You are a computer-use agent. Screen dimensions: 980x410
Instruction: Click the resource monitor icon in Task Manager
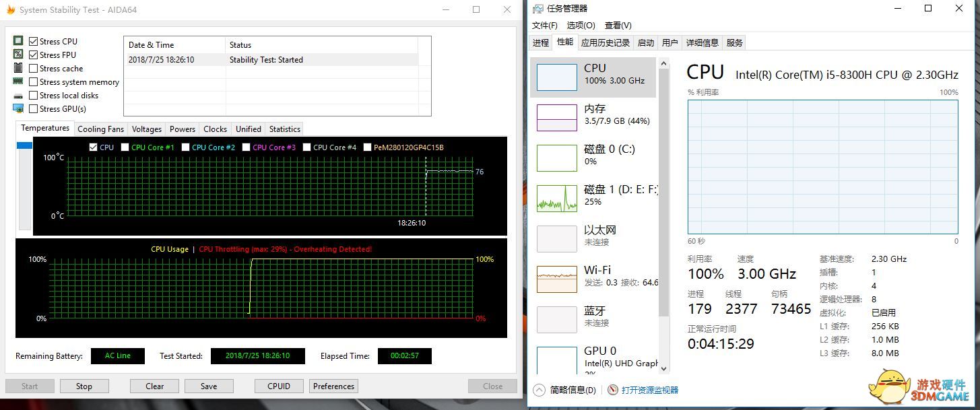(612, 390)
